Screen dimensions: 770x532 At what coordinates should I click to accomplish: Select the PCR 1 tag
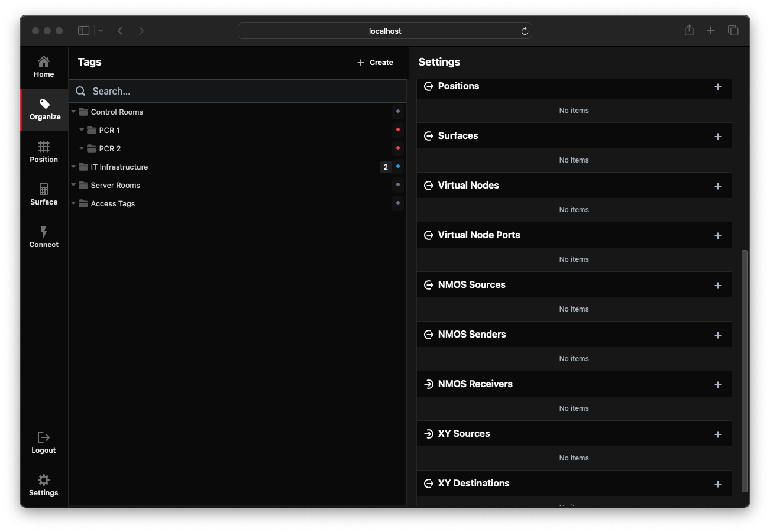tap(109, 130)
